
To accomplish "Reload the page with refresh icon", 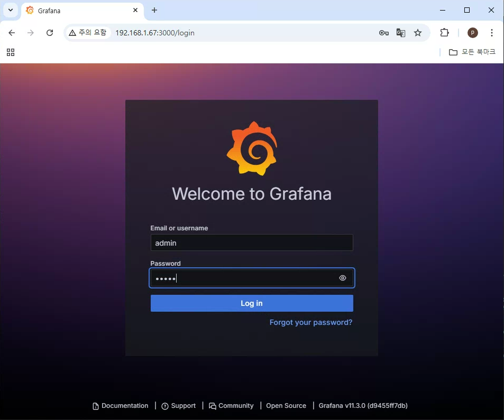I will coord(50,33).
